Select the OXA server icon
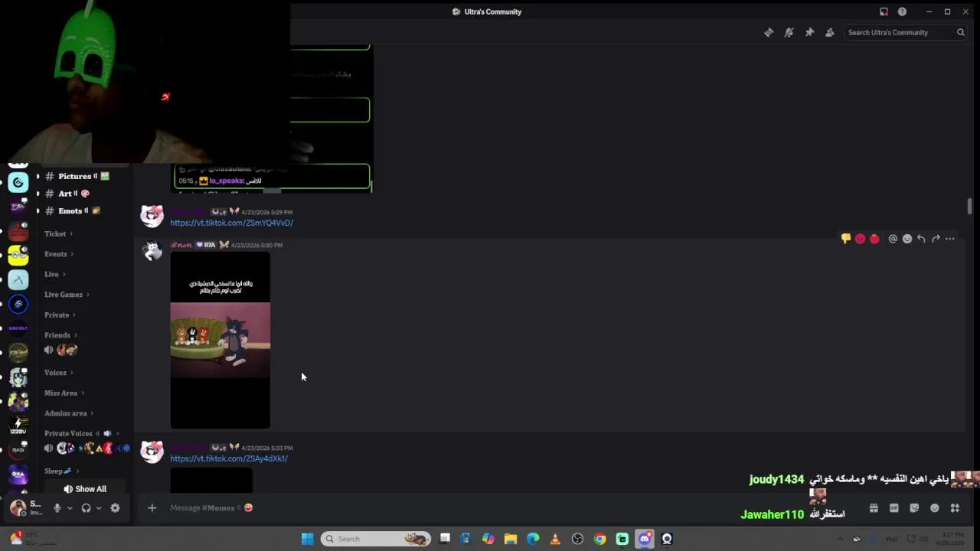Screen dimensions: 980x551 pyautogui.click(x=18, y=474)
